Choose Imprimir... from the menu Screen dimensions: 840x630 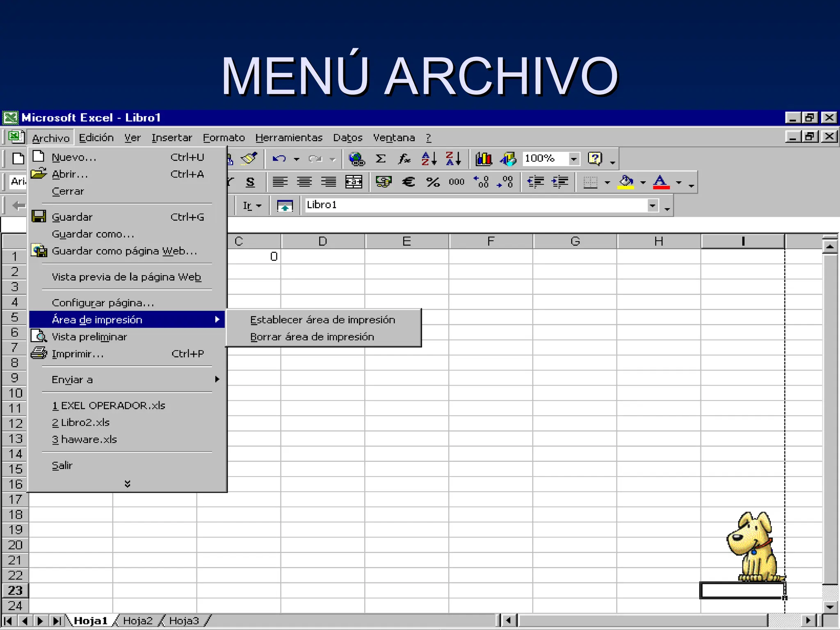click(x=127, y=354)
